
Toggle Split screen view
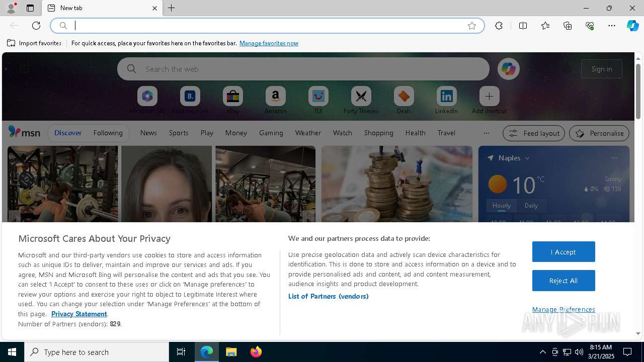click(523, 26)
